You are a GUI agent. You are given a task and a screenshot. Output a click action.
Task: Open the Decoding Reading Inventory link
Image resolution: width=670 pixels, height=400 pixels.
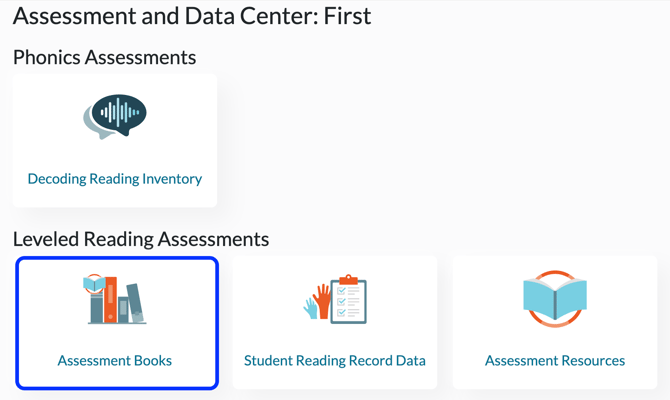pyautogui.click(x=115, y=179)
